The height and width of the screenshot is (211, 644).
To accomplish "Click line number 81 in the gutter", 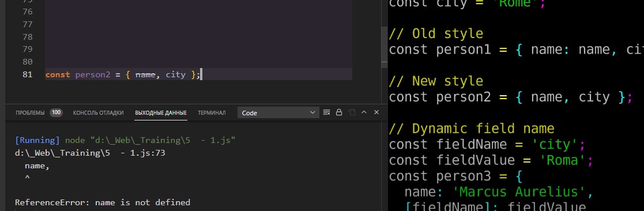I will 28,75.
